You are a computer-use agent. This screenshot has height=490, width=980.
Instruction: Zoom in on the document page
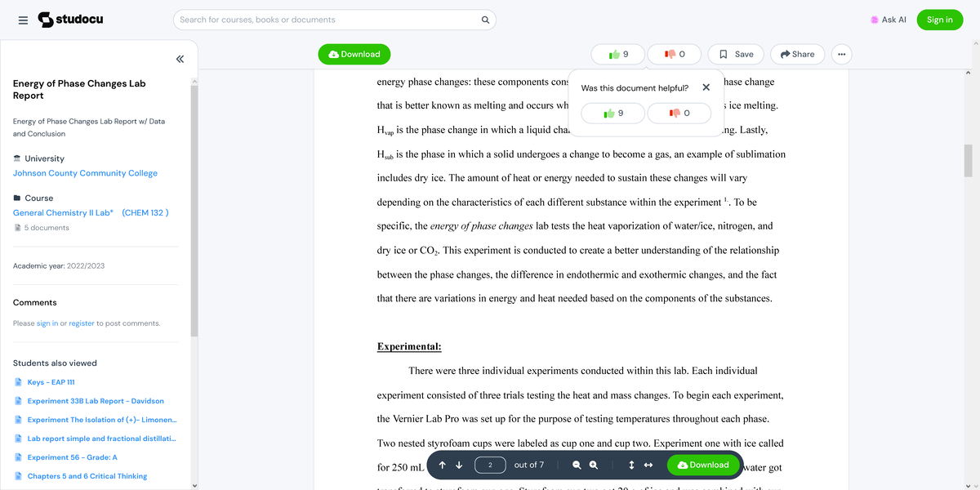tap(594, 465)
